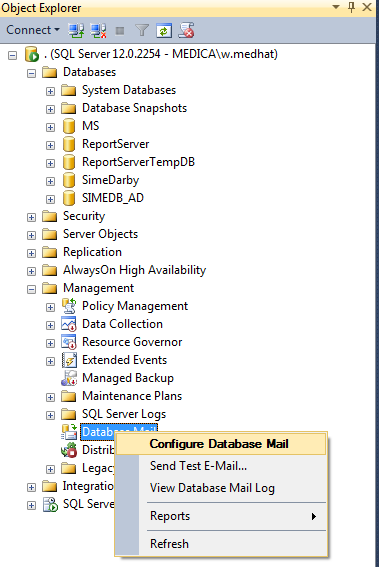379x567 pixels.
Task: Expand the SimeDarby database node
Action: tap(50, 181)
